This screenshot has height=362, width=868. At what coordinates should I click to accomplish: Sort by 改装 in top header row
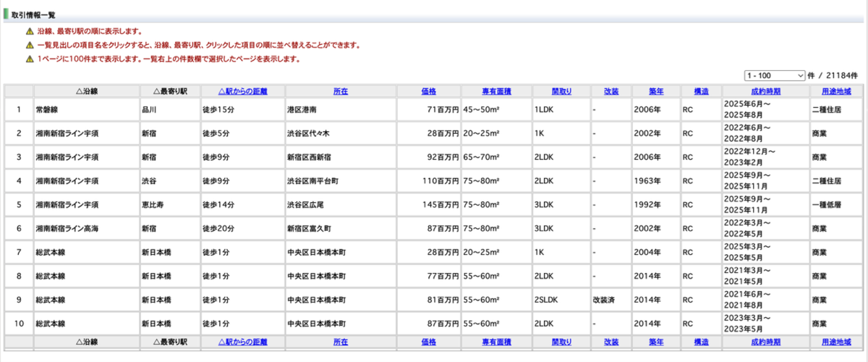(x=610, y=91)
